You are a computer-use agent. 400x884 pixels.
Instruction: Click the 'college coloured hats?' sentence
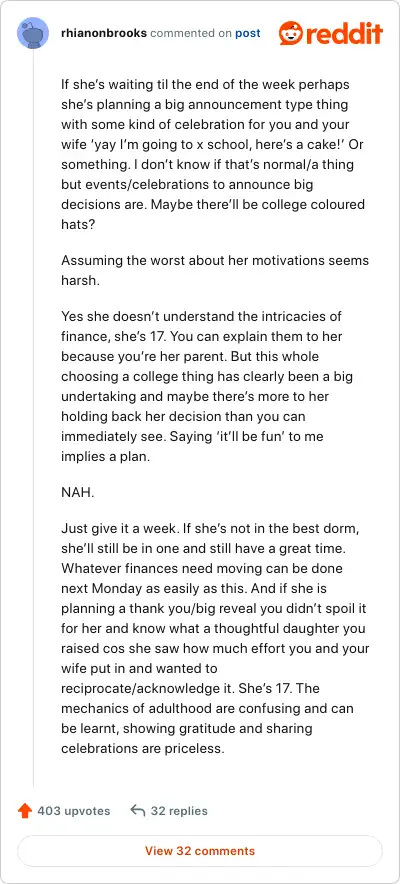pos(213,213)
